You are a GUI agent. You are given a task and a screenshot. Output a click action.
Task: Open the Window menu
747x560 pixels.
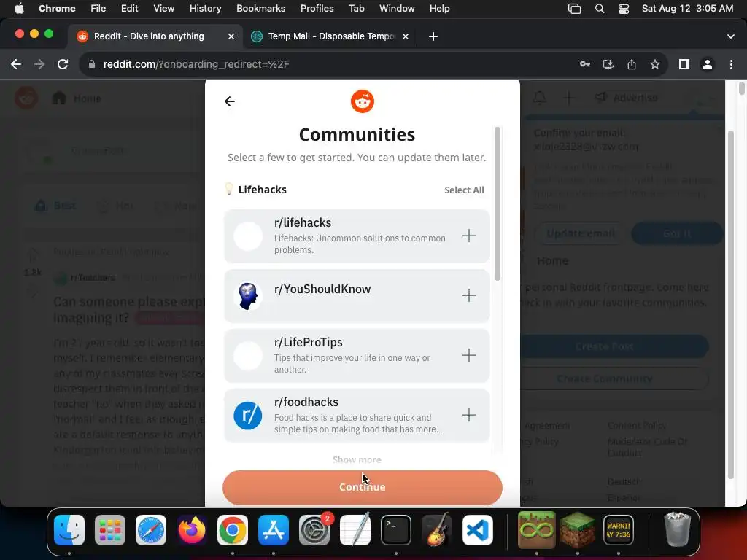coord(397,9)
